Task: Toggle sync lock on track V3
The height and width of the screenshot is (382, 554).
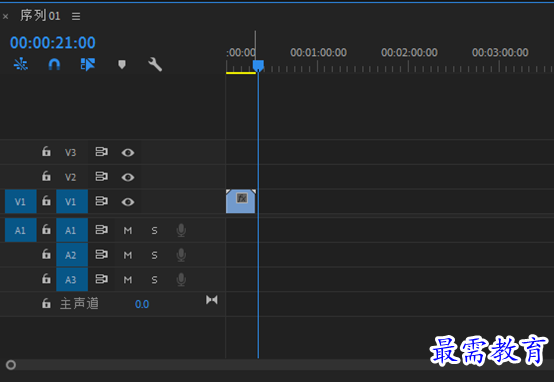Action: tap(101, 152)
